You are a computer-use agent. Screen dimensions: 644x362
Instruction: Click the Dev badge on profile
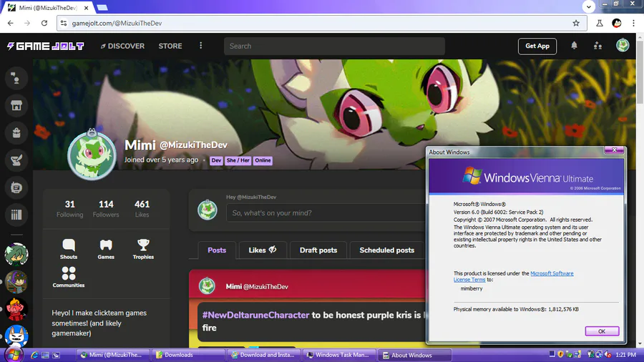[216, 160]
